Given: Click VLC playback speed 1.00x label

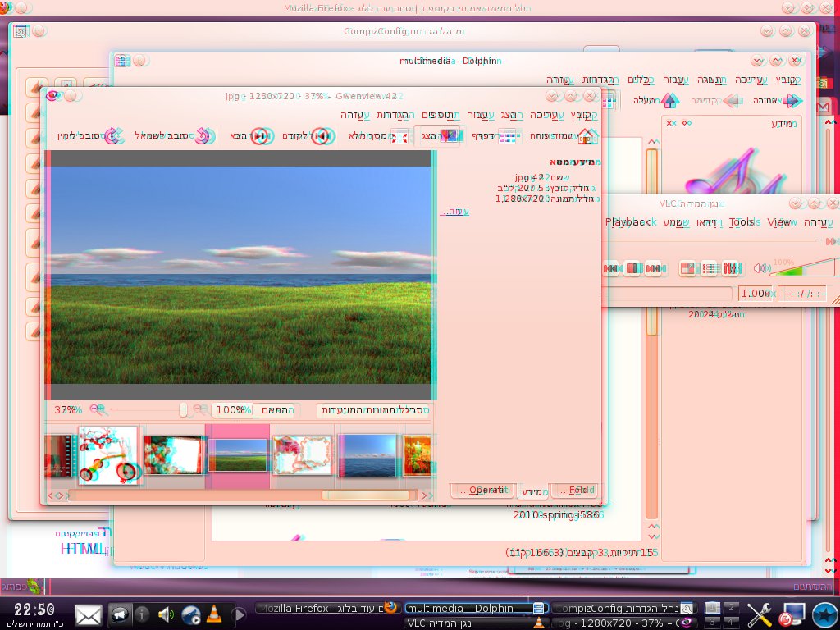Looking at the screenshot, I should point(755,294).
